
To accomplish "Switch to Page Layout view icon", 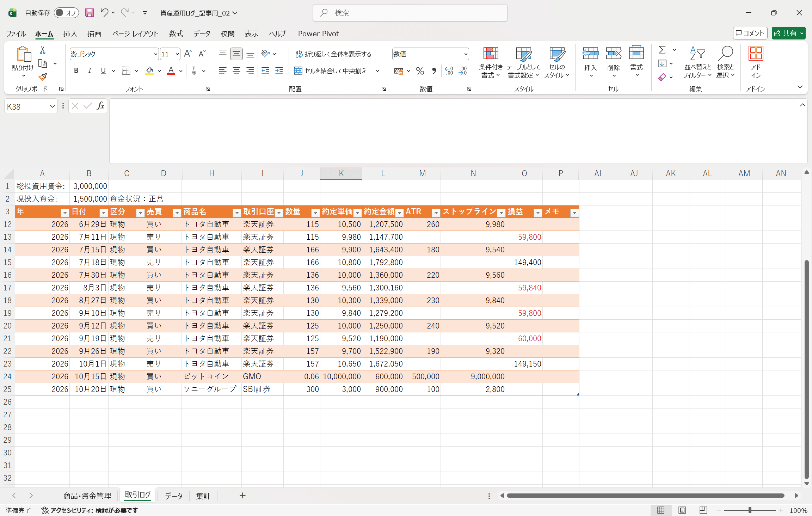I will point(682,510).
